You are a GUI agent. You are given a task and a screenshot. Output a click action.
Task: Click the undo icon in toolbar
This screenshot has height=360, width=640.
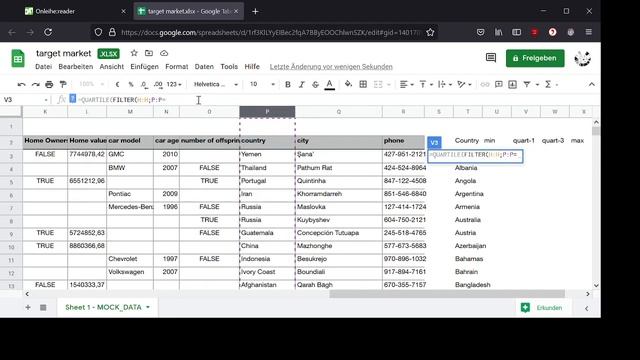[21, 84]
